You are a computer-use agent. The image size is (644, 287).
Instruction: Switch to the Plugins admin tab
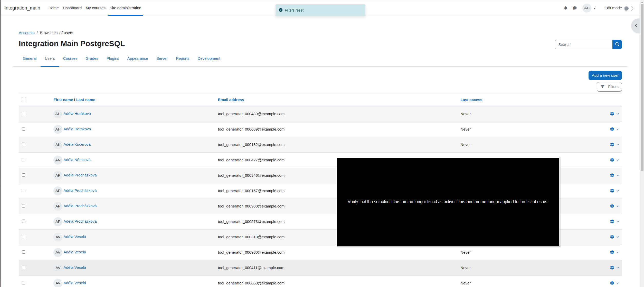113,58
